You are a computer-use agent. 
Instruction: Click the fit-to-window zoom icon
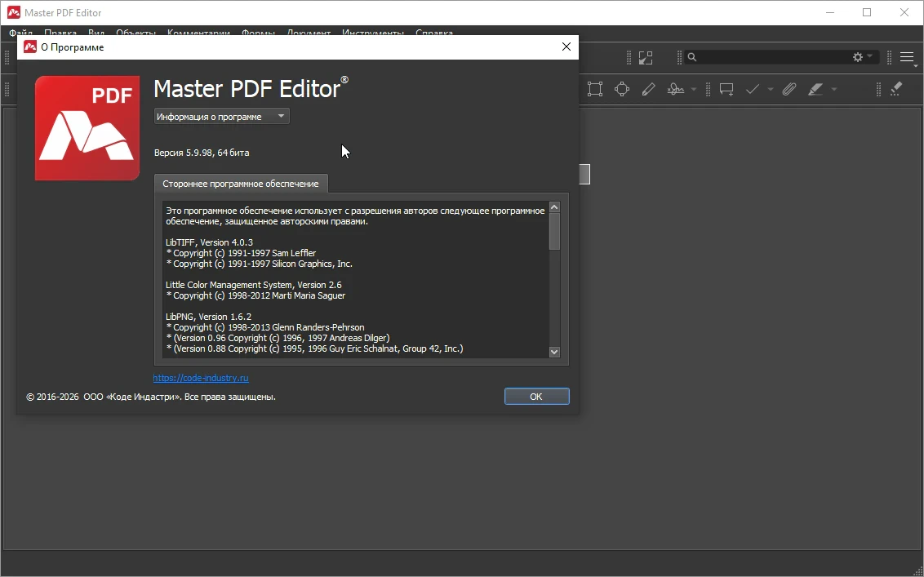(646, 58)
